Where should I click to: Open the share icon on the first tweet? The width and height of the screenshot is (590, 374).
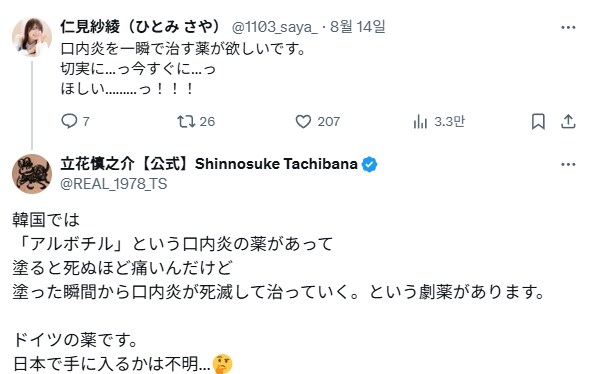[x=568, y=122]
